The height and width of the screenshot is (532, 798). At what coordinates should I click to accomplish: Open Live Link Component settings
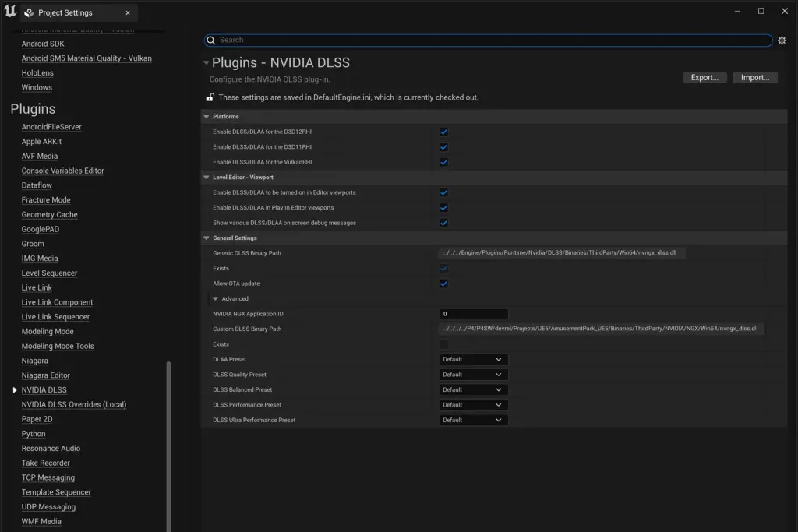tap(57, 303)
